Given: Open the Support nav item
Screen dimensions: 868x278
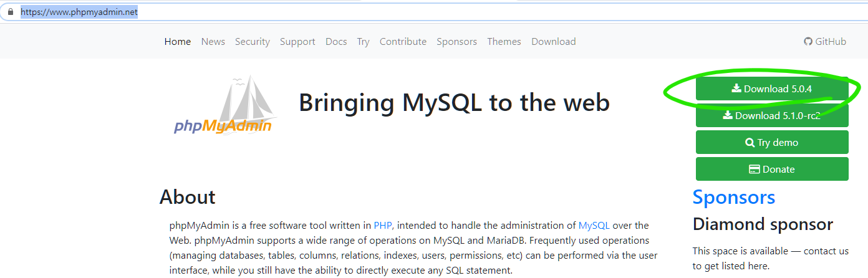Looking at the screenshot, I should 297,42.
